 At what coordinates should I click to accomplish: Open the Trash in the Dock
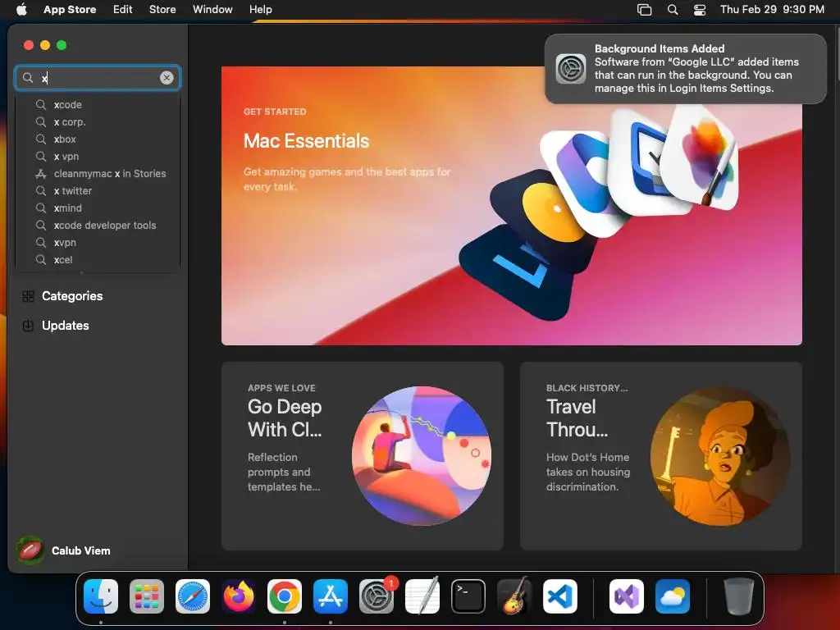(x=739, y=596)
